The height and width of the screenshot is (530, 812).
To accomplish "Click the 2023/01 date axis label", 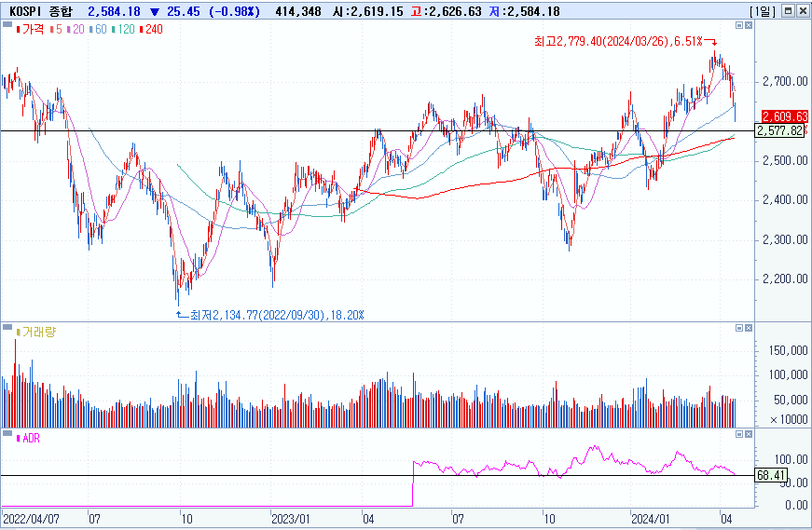I will [x=291, y=519].
